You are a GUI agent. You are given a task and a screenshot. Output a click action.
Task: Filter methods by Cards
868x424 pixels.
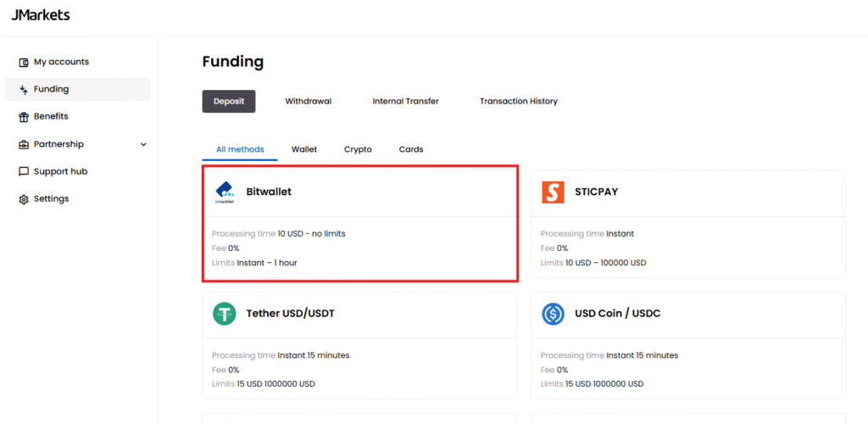pos(411,149)
